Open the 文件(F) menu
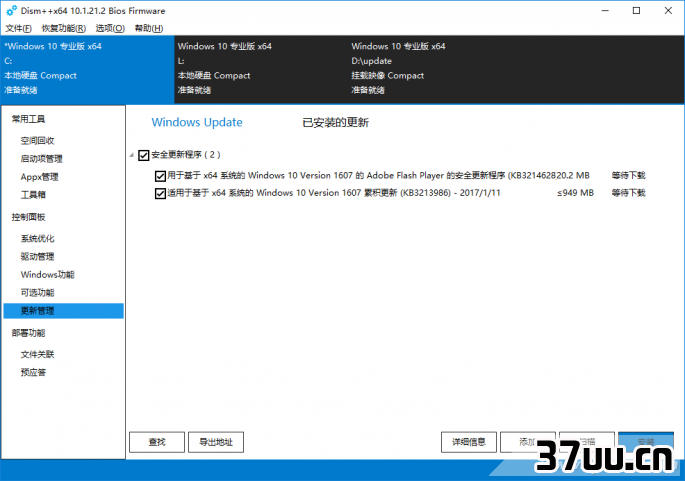Viewport: 685px width, 481px height. tap(18, 28)
